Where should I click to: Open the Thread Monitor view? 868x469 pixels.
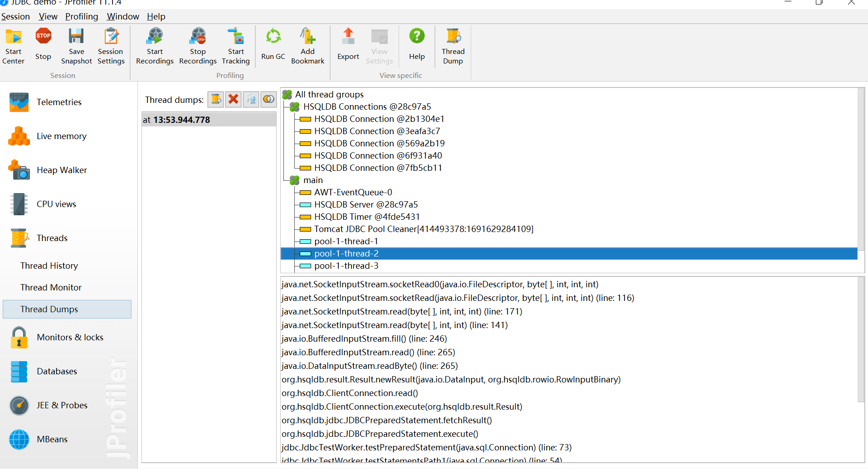(51, 288)
